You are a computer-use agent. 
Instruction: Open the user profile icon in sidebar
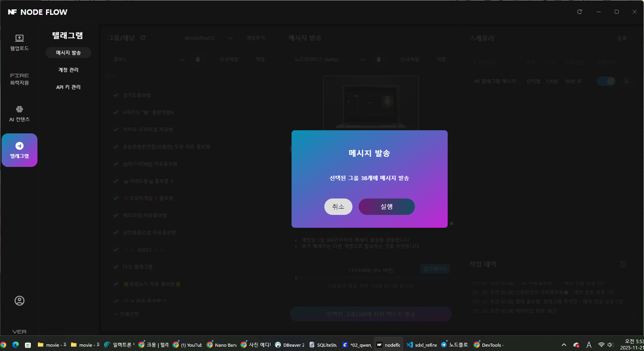tap(19, 301)
